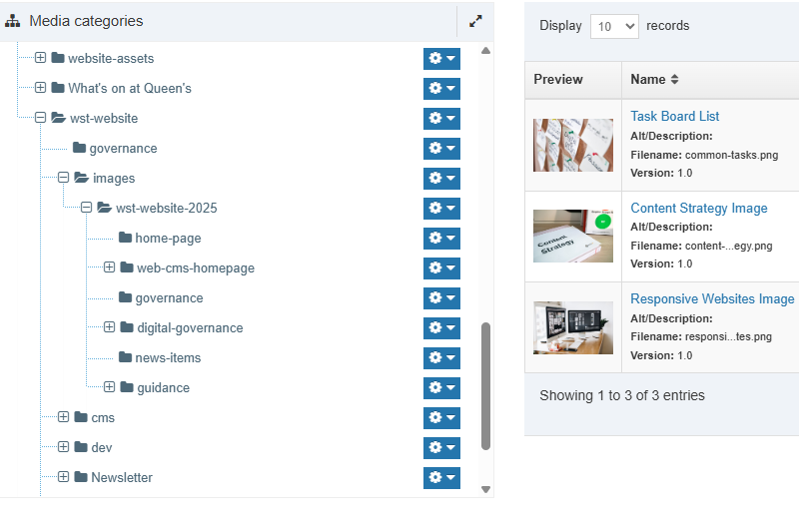
Task: Click the scroll down arrow in categories tree
Action: coord(486,489)
